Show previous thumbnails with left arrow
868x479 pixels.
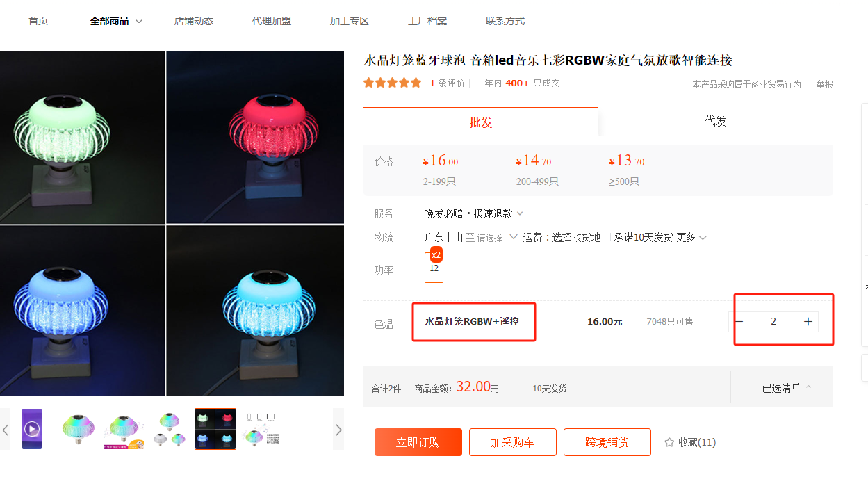tap(6, 430)
